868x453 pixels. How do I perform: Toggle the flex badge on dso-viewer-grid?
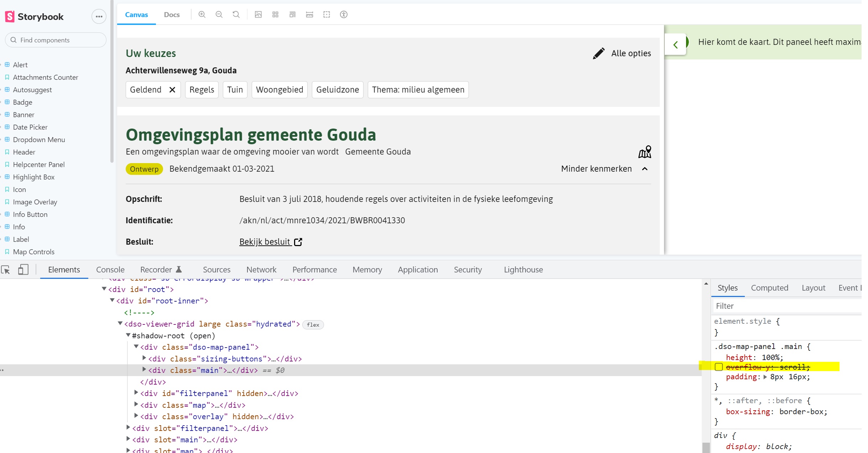313,324
